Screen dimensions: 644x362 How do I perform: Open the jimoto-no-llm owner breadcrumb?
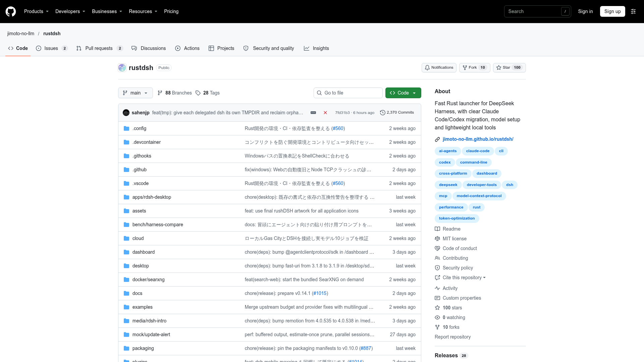(x=21, y=34)
